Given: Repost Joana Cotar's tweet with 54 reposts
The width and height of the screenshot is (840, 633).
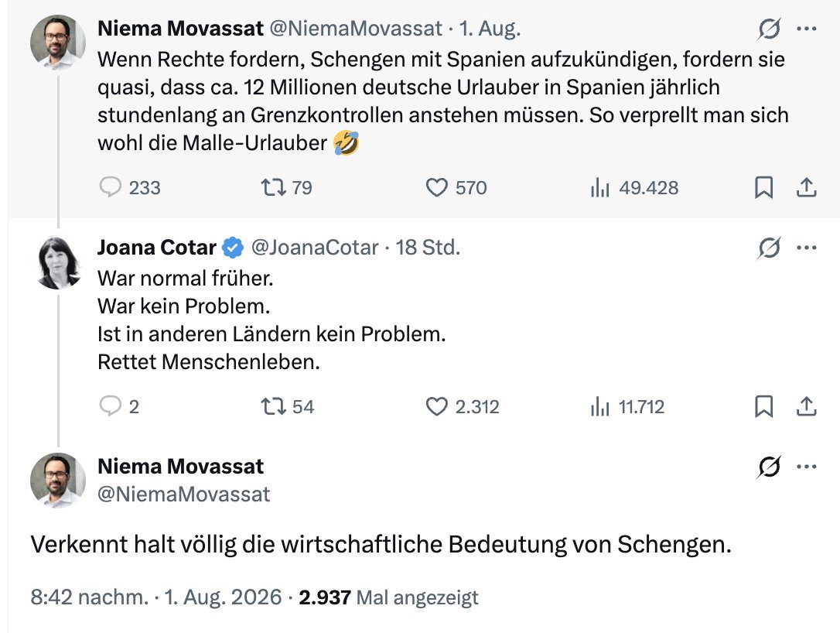Looking at the screenshot, I should (273, 406).
